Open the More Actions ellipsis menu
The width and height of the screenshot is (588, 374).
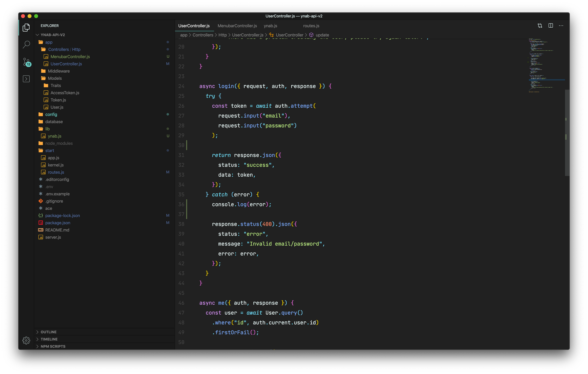coord(561,26)
